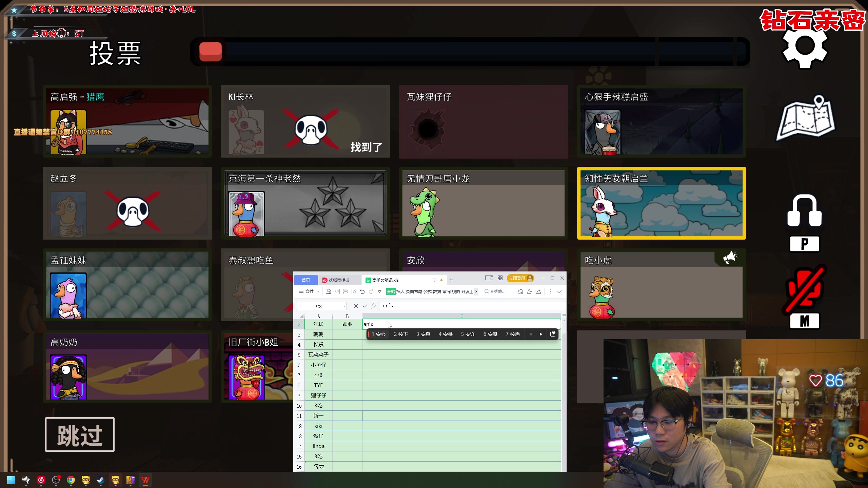Click the undo arrow in WPS
This screenshot has height=488, width=868.
pos(362,291)
